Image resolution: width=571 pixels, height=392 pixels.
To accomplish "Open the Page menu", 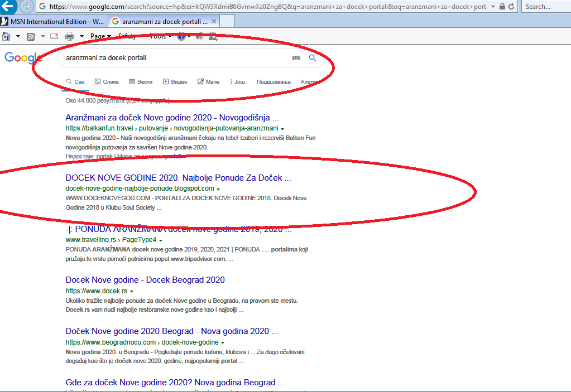I will tap(100, 36).
